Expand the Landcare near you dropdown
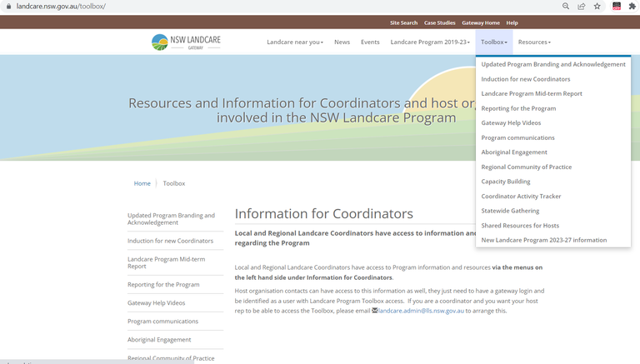This screenshot has width=640, height=364. 295,42
